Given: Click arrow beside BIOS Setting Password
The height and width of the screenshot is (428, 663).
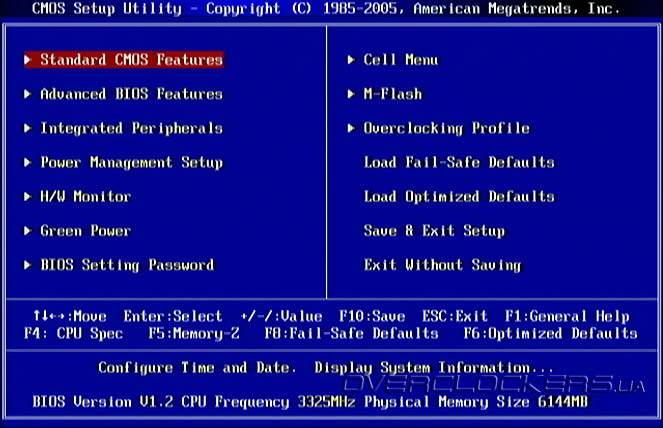Looking at the screenshot, I should click(x=28, y=265).
